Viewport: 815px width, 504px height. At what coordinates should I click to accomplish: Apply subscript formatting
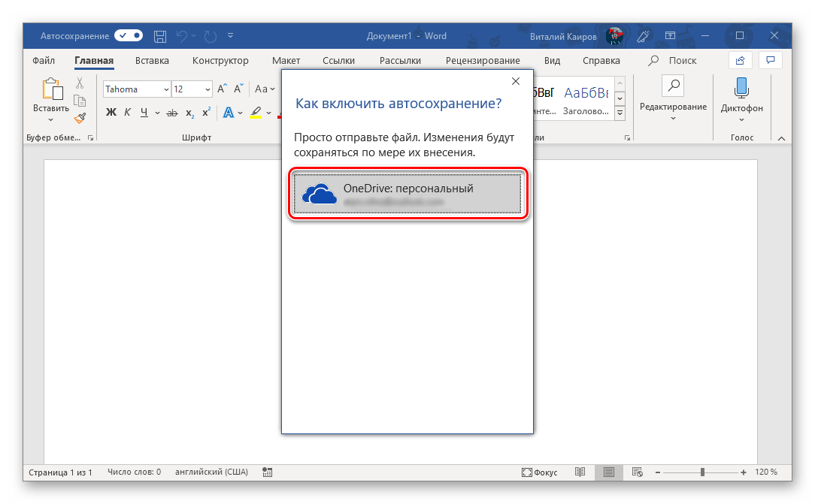(x=189, y=113)
